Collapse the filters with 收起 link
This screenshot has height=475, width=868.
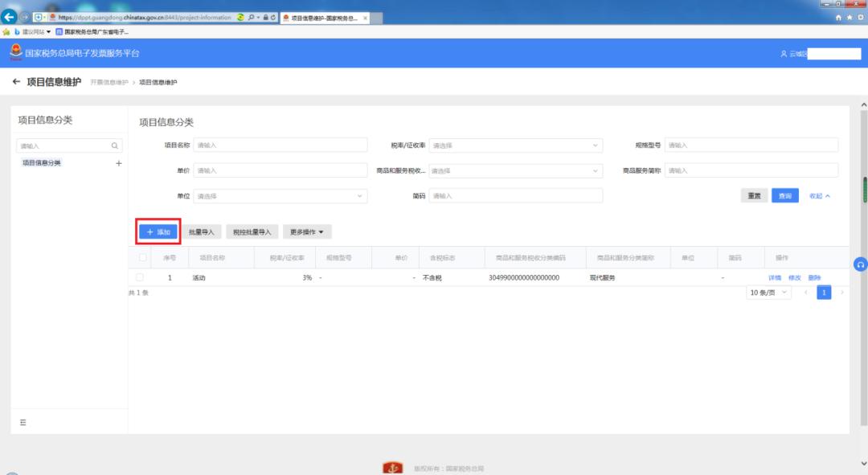(819, 196)
